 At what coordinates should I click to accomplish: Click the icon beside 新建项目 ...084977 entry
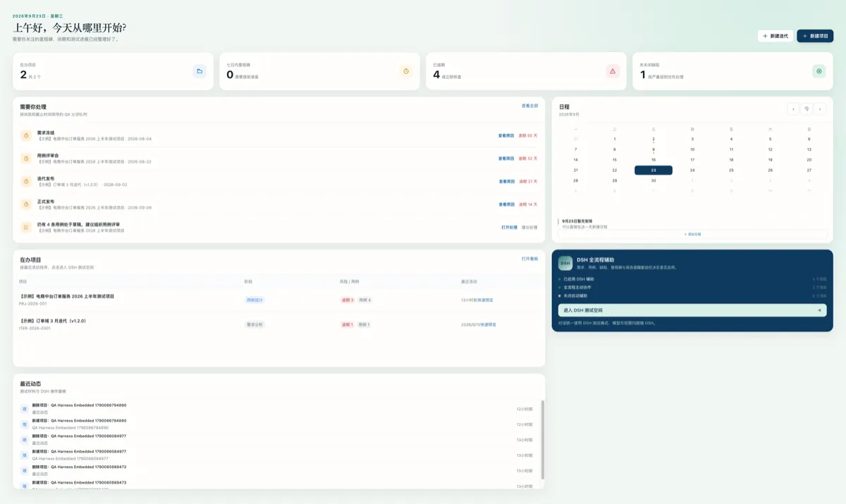(x=24, y=455)
